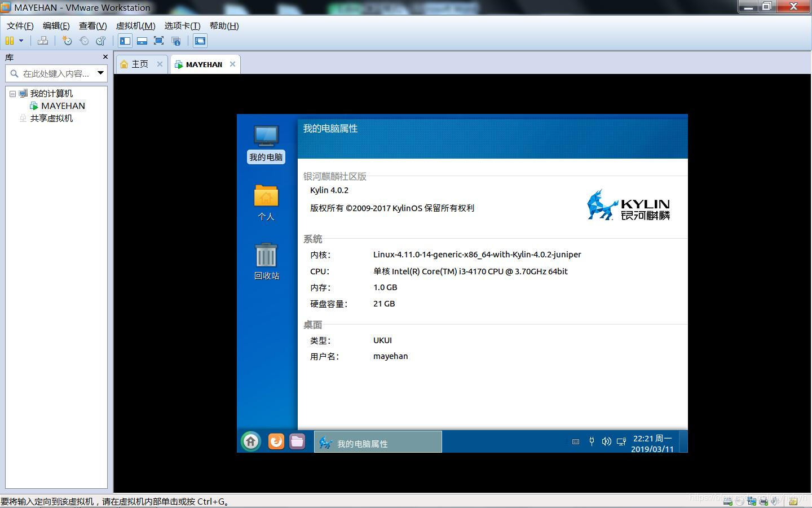Image resolution: width=812 pixels, height=508 pixels.
Task: Click the 我的电脑属性 taskbar button
Action: tap(377, 443)
